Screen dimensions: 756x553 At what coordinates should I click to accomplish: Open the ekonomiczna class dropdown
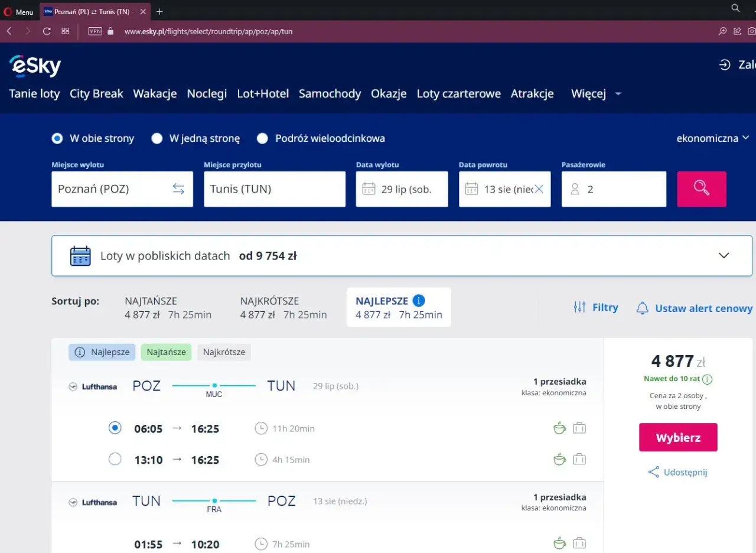[712, 138]
